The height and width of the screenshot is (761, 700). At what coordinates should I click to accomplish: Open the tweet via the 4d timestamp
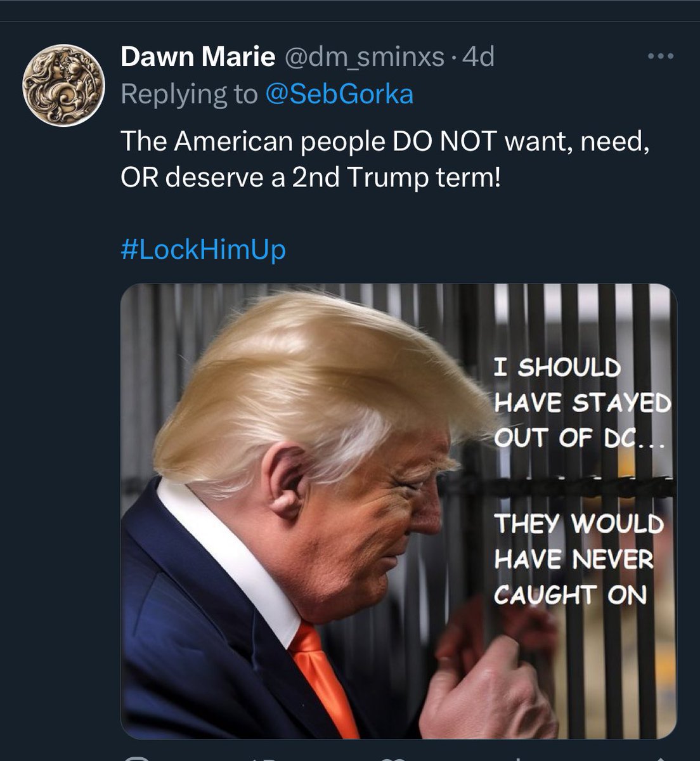[x=478, y=58]
